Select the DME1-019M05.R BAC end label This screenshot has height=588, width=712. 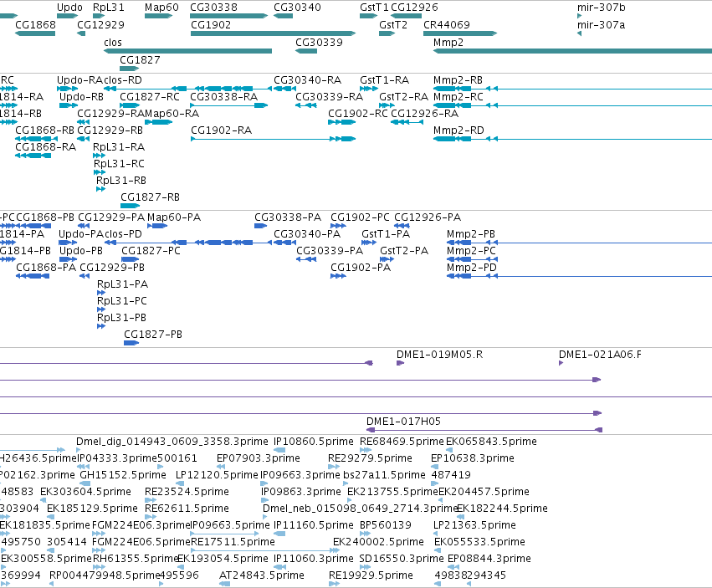pos(439,354)
